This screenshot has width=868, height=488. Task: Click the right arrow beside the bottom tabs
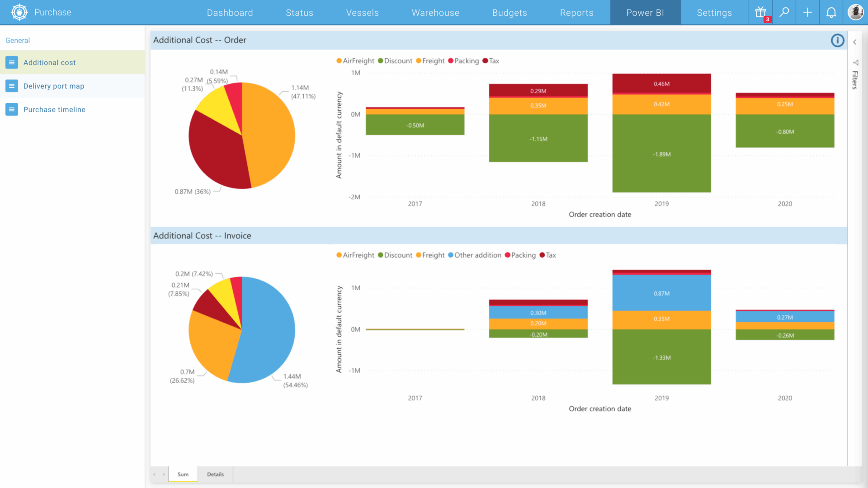164,474
